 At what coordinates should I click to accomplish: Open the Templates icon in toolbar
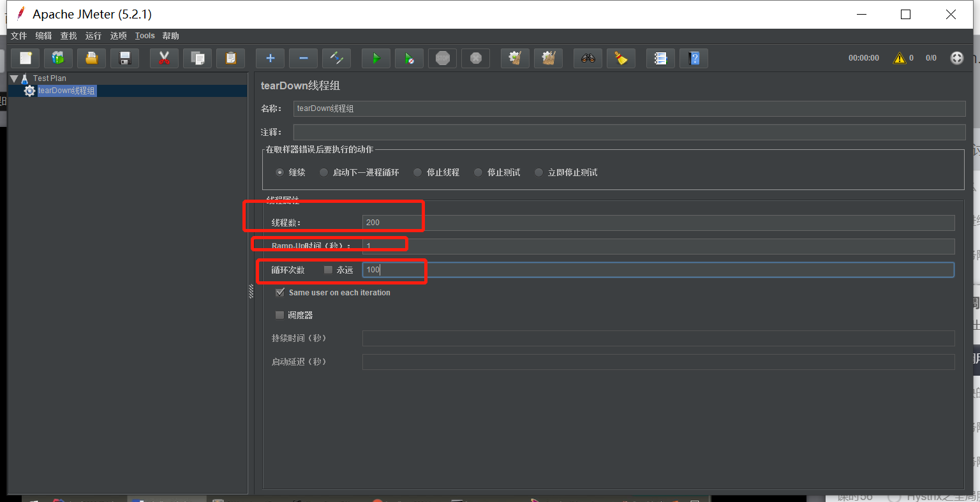click(59, 58)
